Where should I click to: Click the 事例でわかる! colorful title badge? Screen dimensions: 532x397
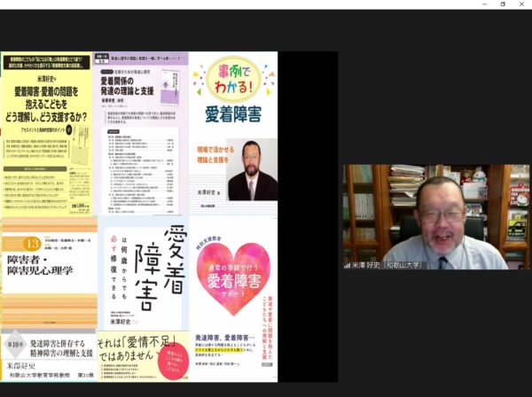pyautogui.click(x=233, y=79)
